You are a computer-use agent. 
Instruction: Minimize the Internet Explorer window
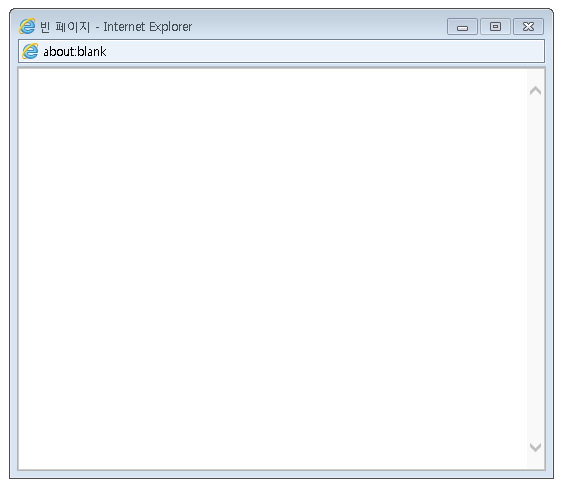point(462,27)
